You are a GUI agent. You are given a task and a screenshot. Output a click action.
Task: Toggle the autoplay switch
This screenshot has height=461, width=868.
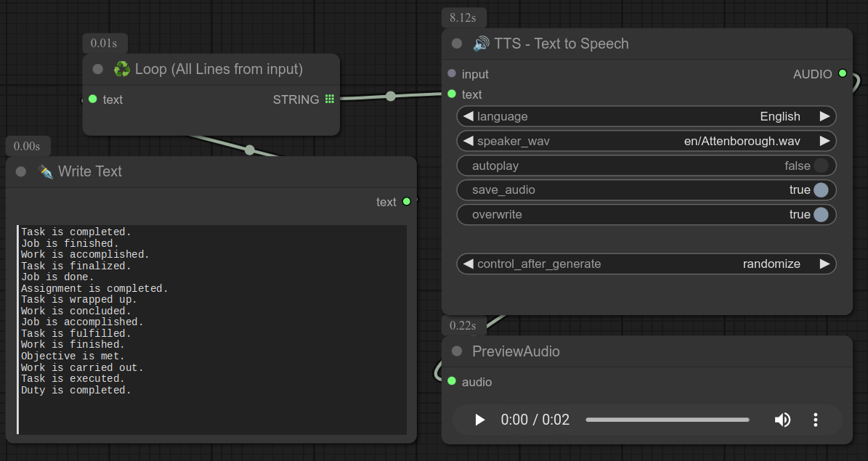click(821, 166)
